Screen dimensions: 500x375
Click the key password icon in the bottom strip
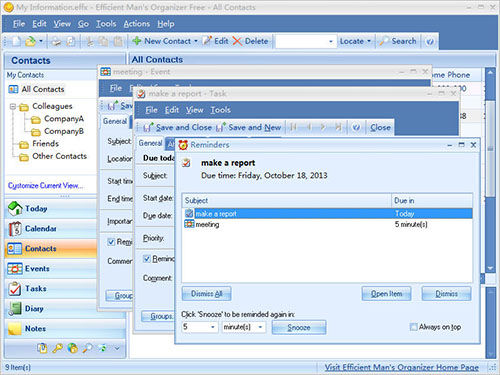click(x=57, y=348)
